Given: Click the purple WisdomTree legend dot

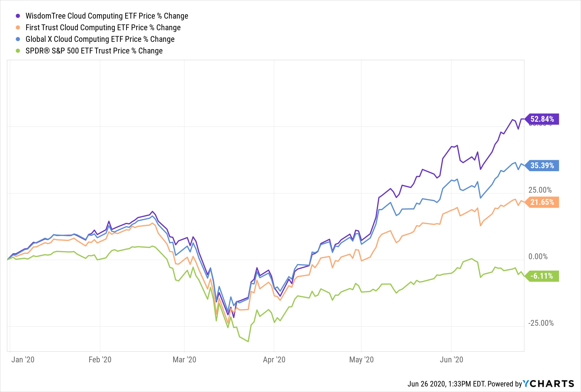Looking at the screenshot, I should click(x=18, y=16).
